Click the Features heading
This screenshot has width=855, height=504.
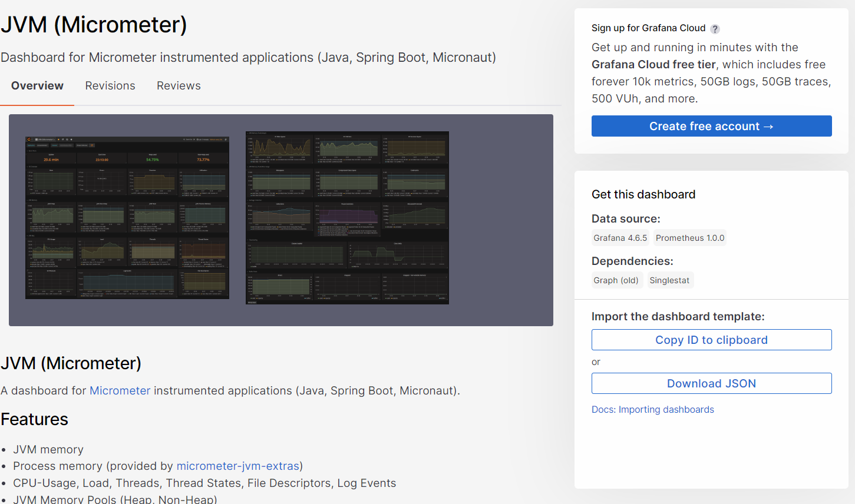(x=34, y=419)
